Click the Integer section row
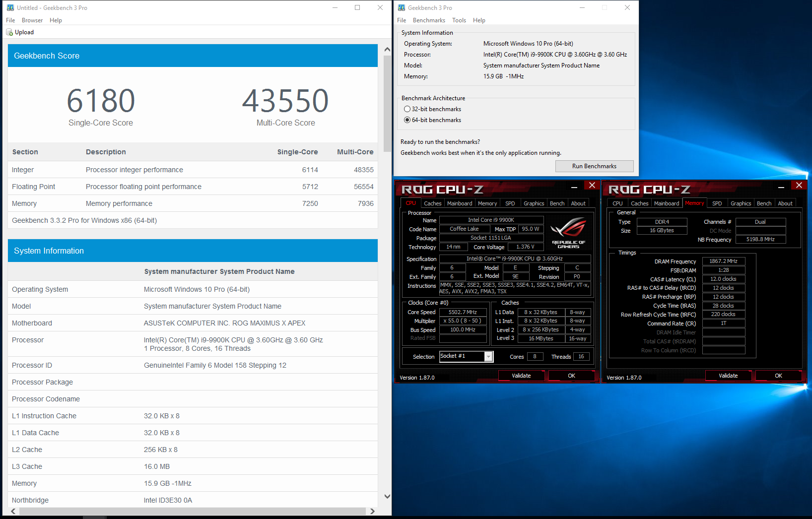The height and width of the screenshot is (519, 812). [193, 170]
